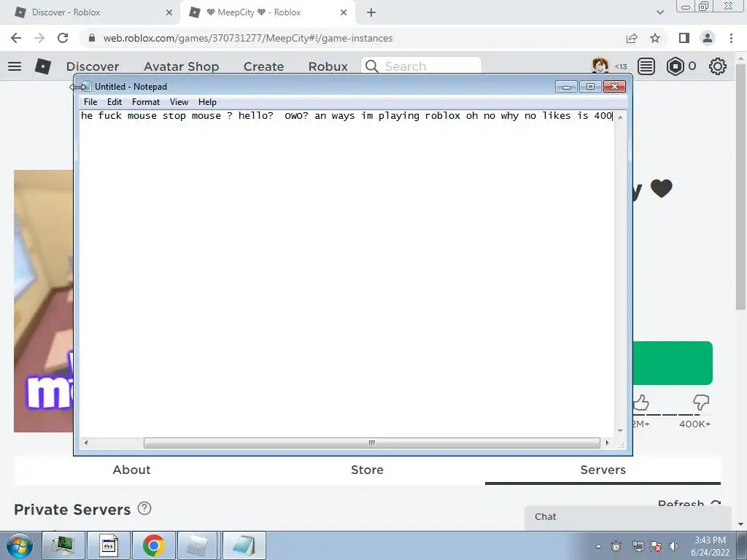Open the Roblox notifications feed icon
This screenshot has width=747, height=560.
[x=646, y=66]
